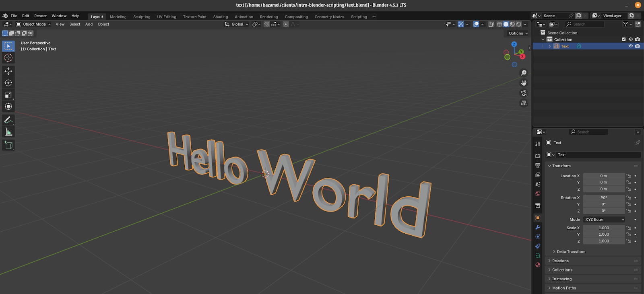Toggle camera view in viewport
The height and width of the screenshot is (294, 644).
pos(524,93)
